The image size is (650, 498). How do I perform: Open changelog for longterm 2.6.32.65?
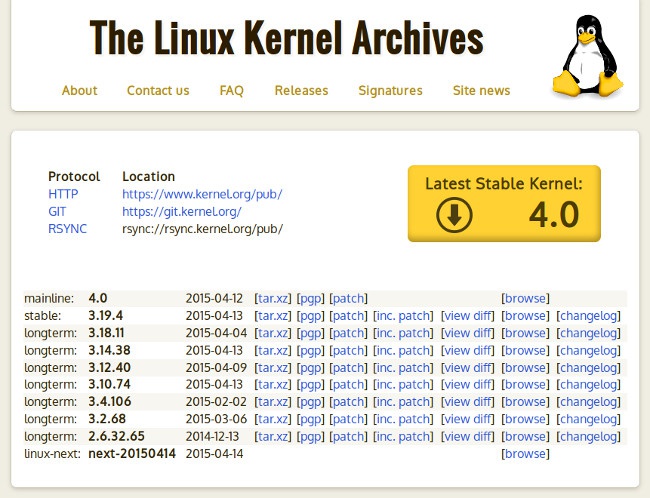(588, 436)
